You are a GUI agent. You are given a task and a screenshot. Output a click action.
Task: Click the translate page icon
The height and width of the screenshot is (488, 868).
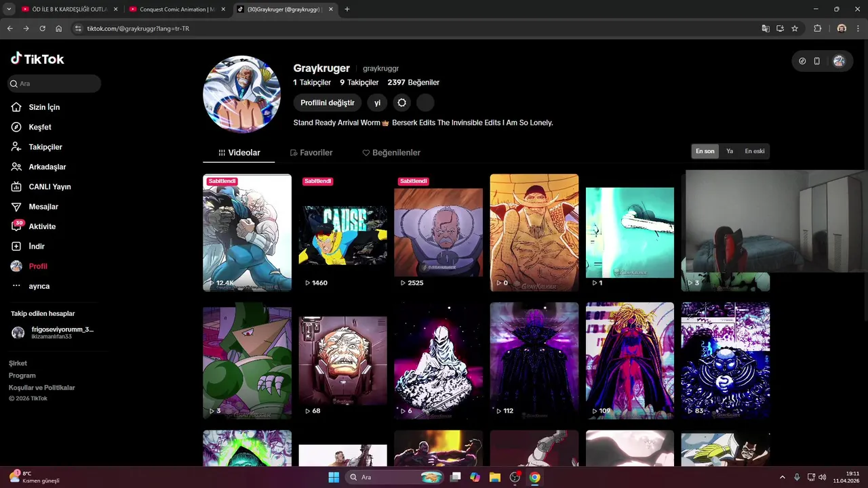pos(766,28)
